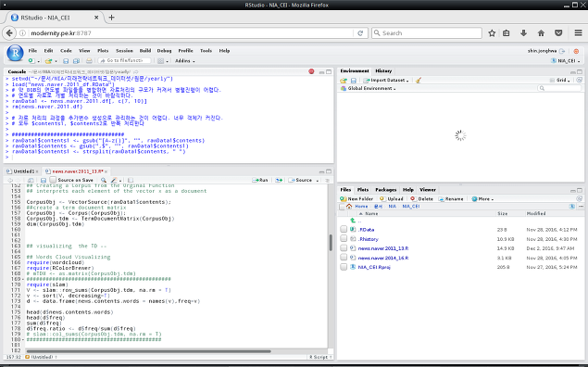This screenshot has width=588, height=367.
Task: Click the Run button in editor
Action: coord(260,180)
